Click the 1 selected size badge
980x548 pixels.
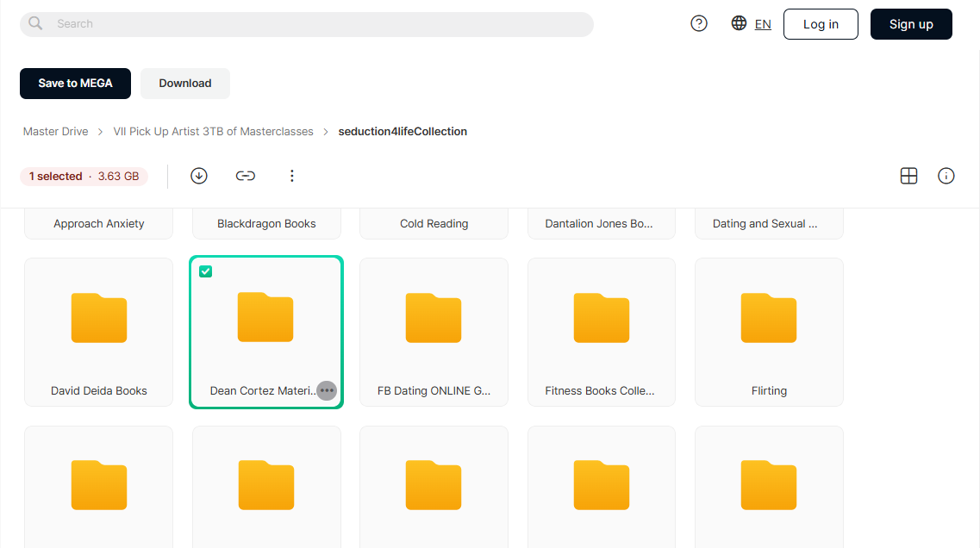pyautogui.click(x=84, y=177)
